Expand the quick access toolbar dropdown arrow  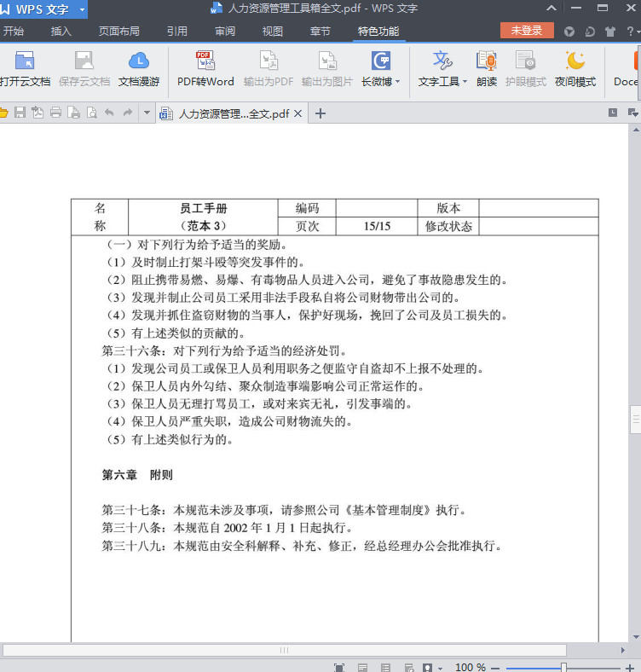(147, 113)
